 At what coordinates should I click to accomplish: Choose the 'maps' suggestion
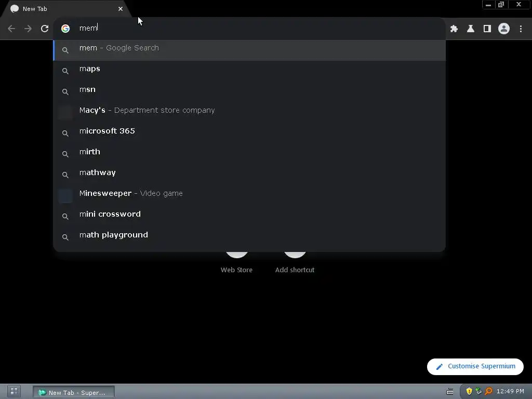tap(249, 71)
